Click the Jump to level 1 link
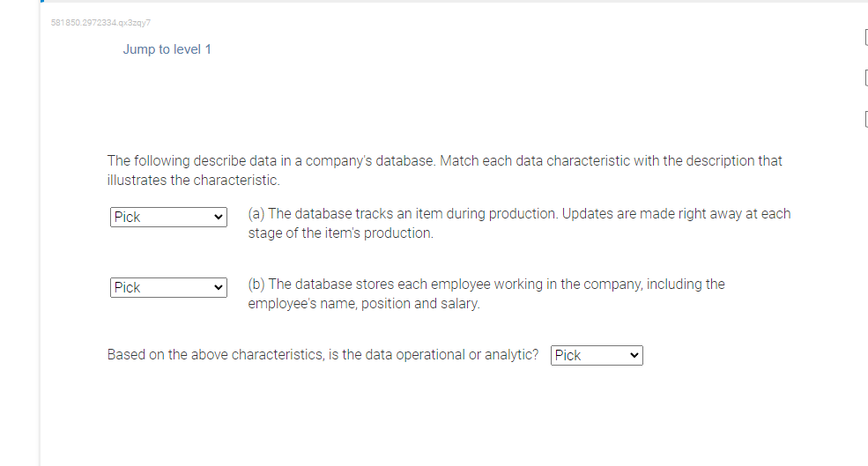This screenshot has width=868, height=466. 167,49
